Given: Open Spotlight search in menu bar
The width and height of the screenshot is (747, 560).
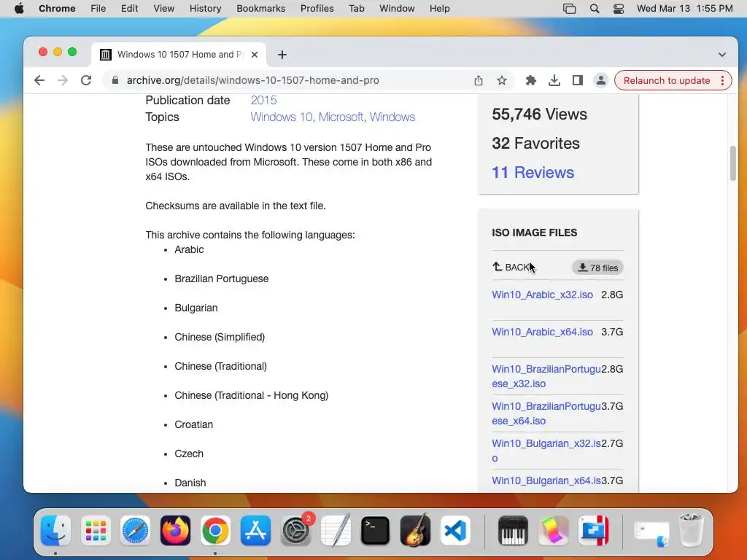Looking at the screenshot, I should [594, 9].
